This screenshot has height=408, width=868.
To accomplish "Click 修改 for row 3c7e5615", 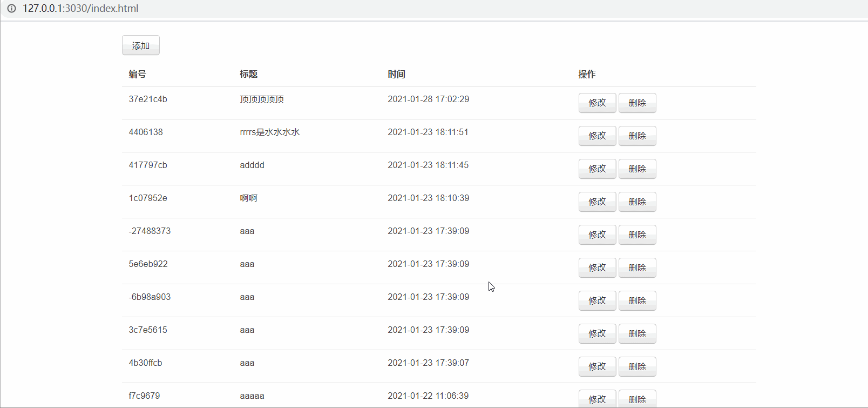I will click(597, 333).
